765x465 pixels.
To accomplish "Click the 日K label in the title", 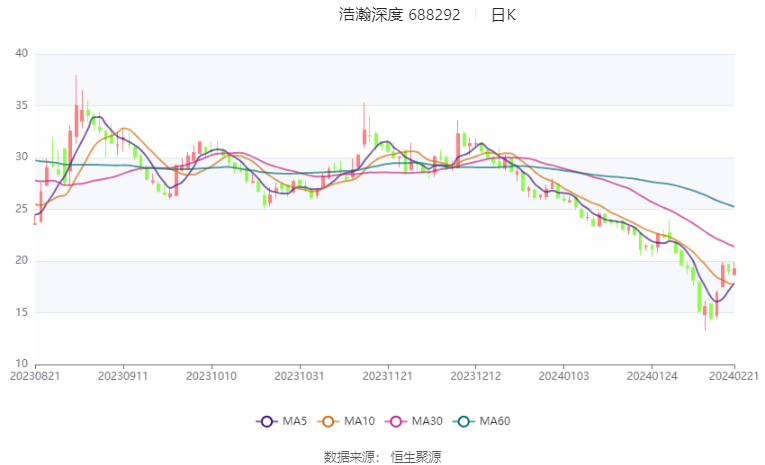I will coord(503,15).
